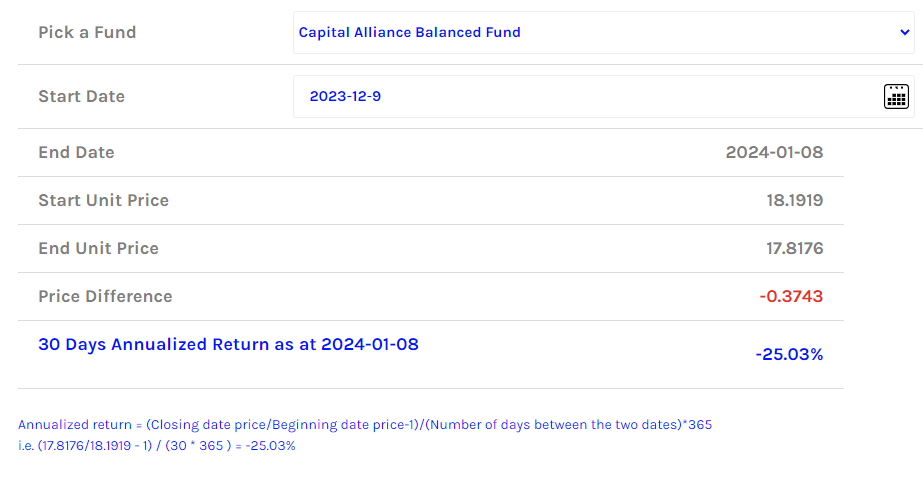
Task: Click the End Unit Price label
Action: click(x=98, y=248)
